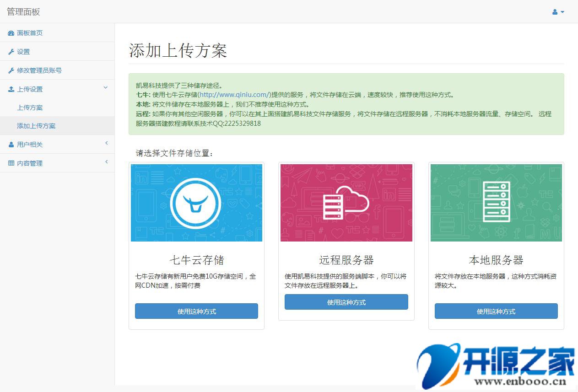578x392 pixels.
Task: Click 使用这种方式 under 本地服务器
Action: tap(496, 311)
